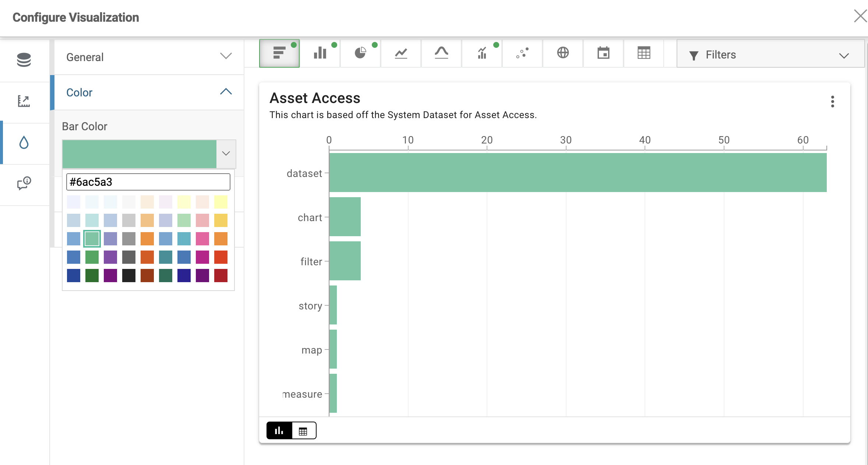Open the Asset Access options menu
The image size is (868, 465).
click(x=832, y=102)
